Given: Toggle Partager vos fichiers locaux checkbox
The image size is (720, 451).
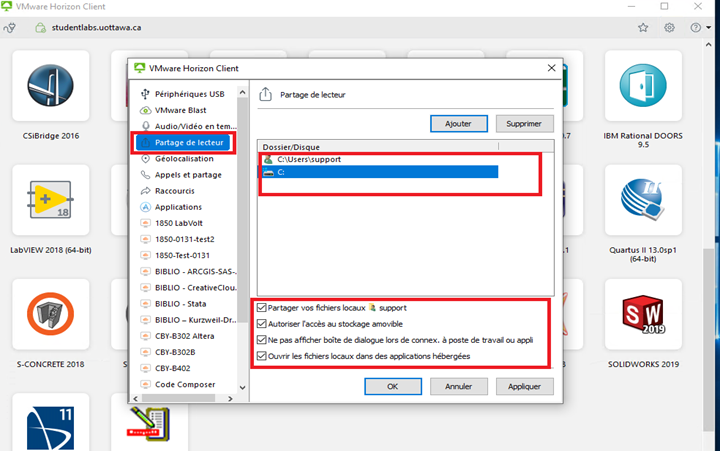Looking at the screenshot, I should [x=262, y=308].
